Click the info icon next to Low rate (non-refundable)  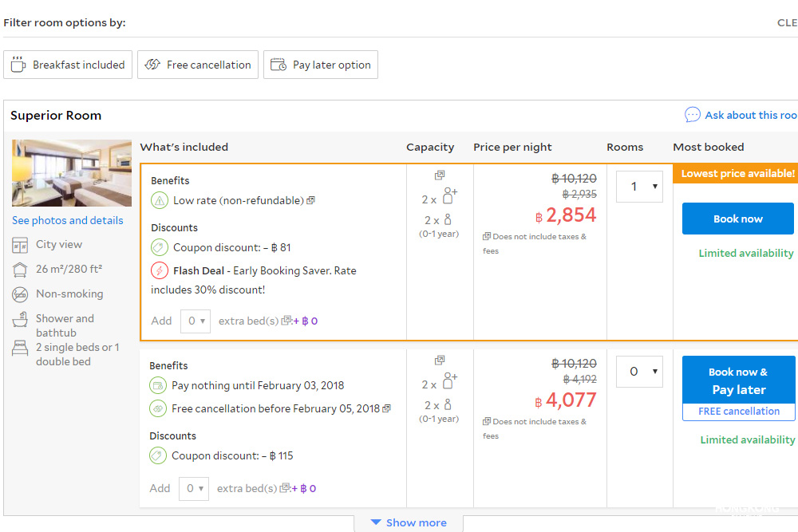[x=310, y=201]
